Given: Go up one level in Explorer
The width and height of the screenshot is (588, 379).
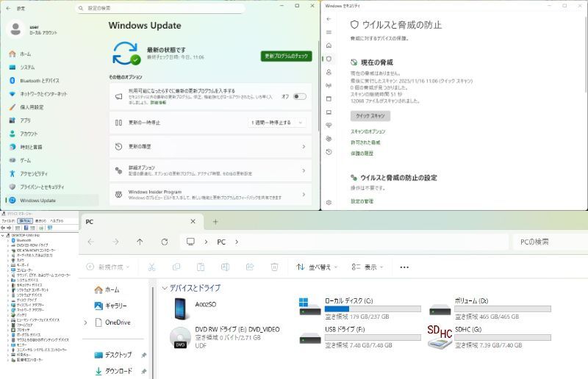Looking at the screenshot, I should [140, 242].
